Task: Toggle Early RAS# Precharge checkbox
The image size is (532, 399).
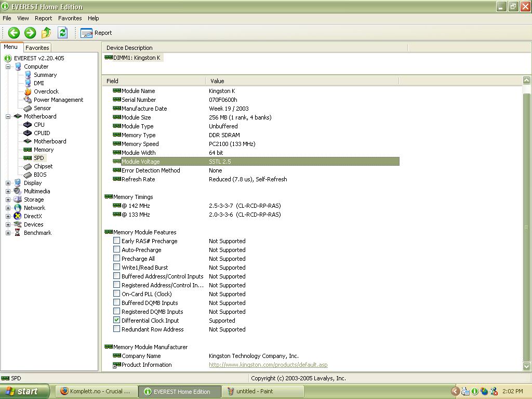Action: pyautogui.click(x=116, y=241)
